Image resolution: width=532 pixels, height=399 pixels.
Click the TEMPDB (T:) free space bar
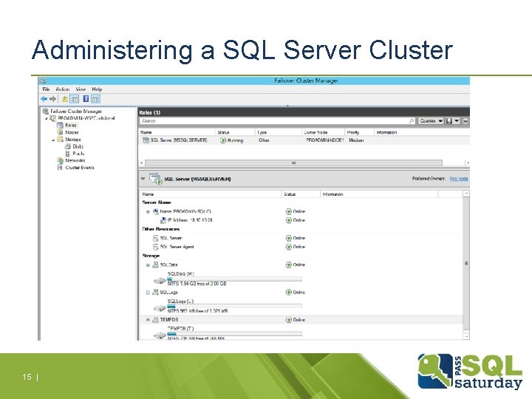click(x=234, y=334)
